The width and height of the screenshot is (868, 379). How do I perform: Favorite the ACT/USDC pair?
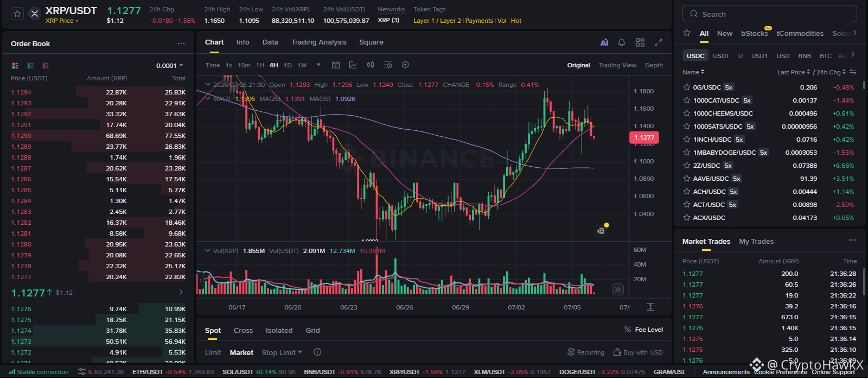687,204
